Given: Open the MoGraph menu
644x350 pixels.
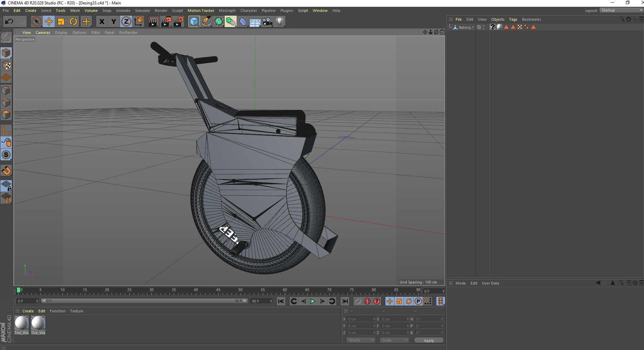Looking at the screenshot, I should coord(227,11).
